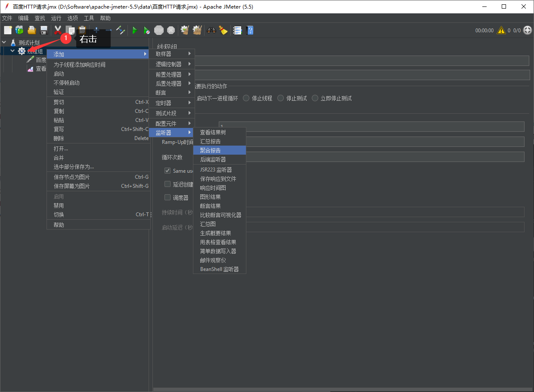The image size is (534, 392).
Task: Click 选中部分保存为... context entry
Action: 99,167
